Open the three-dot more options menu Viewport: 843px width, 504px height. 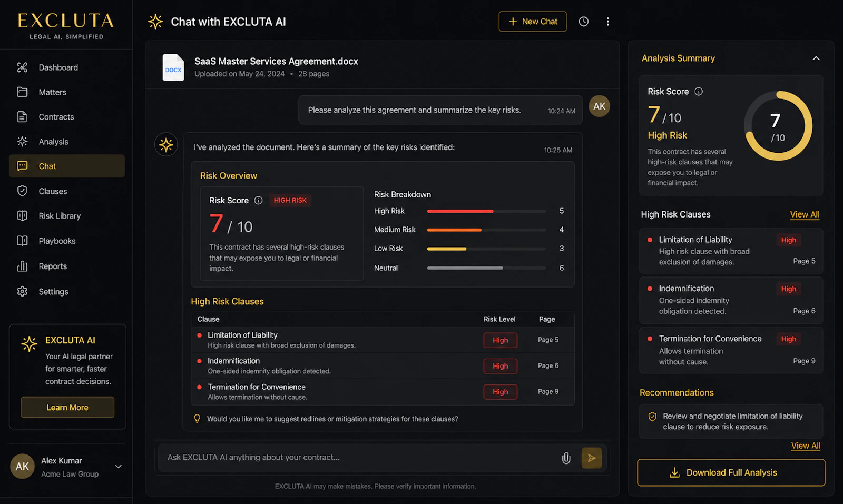click(608, 22)
